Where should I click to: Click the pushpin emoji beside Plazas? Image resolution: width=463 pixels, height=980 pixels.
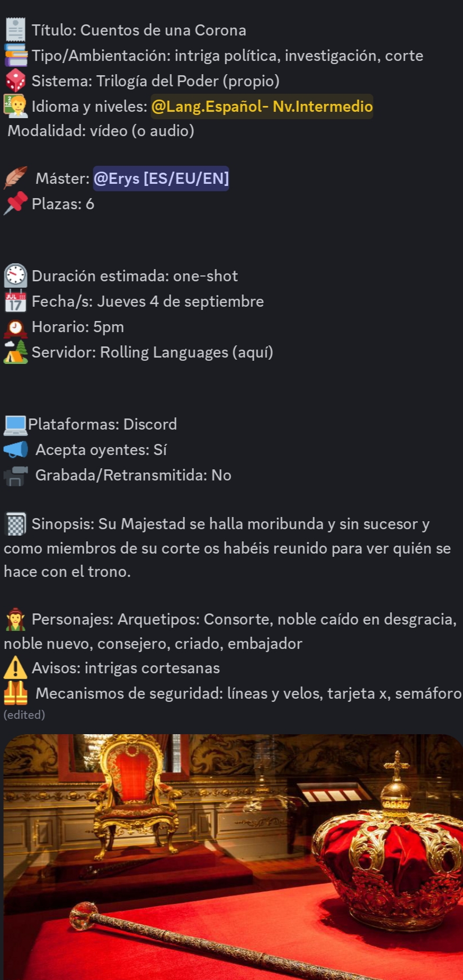[15, 203]
